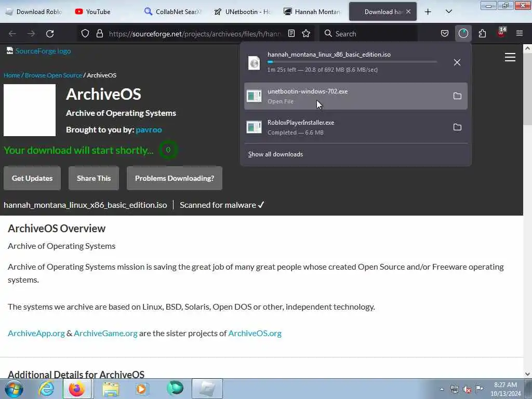This screenshot has height=399, width=532.
Task: Focus the Search box in toolbar
Action: 369,34
